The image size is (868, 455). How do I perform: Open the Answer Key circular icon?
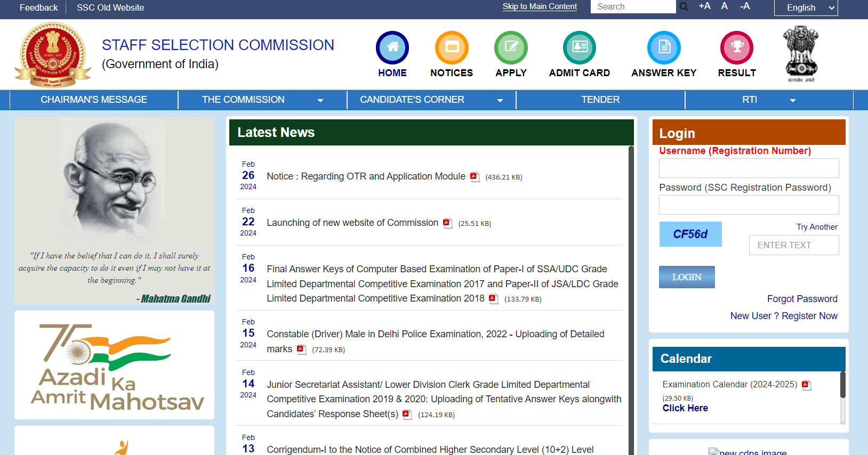(664, 47)
